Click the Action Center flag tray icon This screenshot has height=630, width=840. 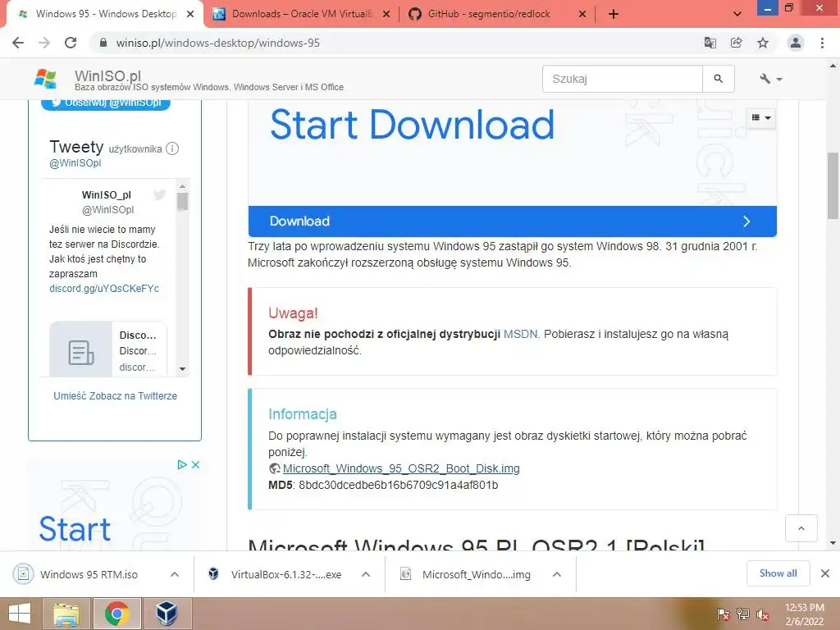724,614
